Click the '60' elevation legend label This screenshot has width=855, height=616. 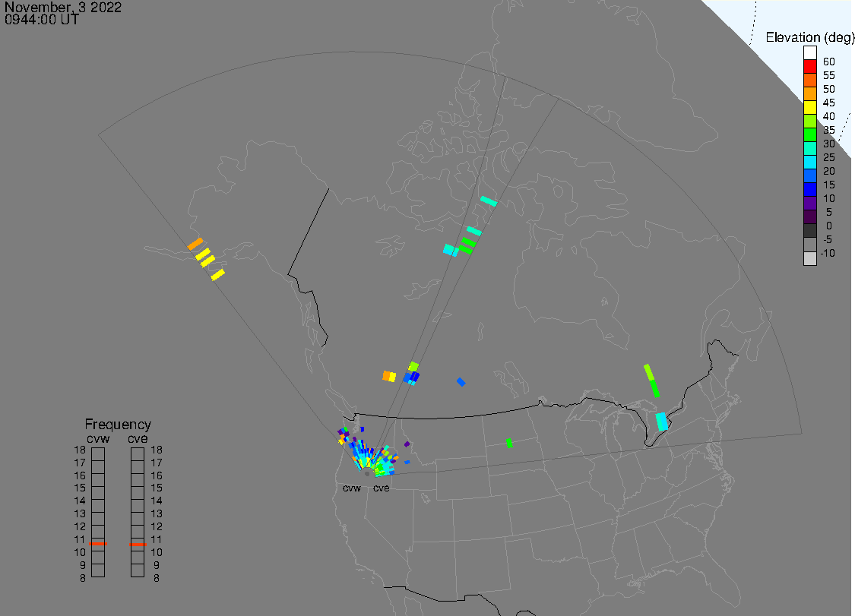[x=829, y=62]
